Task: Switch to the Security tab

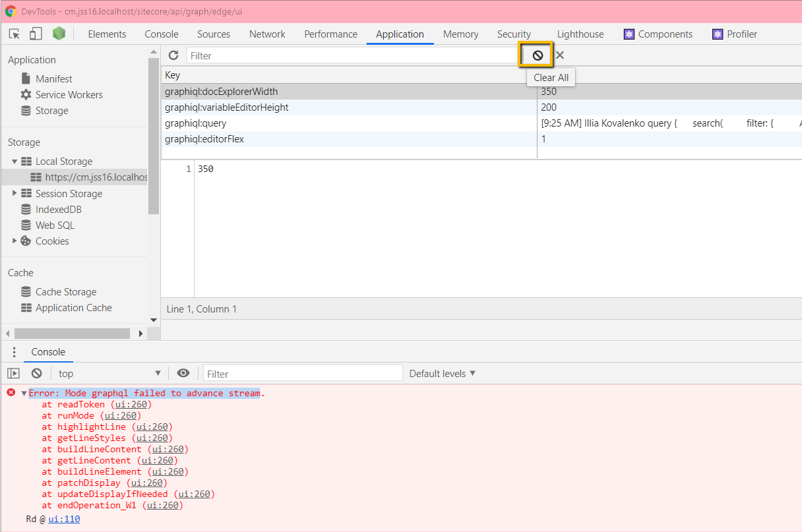Action: click(x=514, y=34)
